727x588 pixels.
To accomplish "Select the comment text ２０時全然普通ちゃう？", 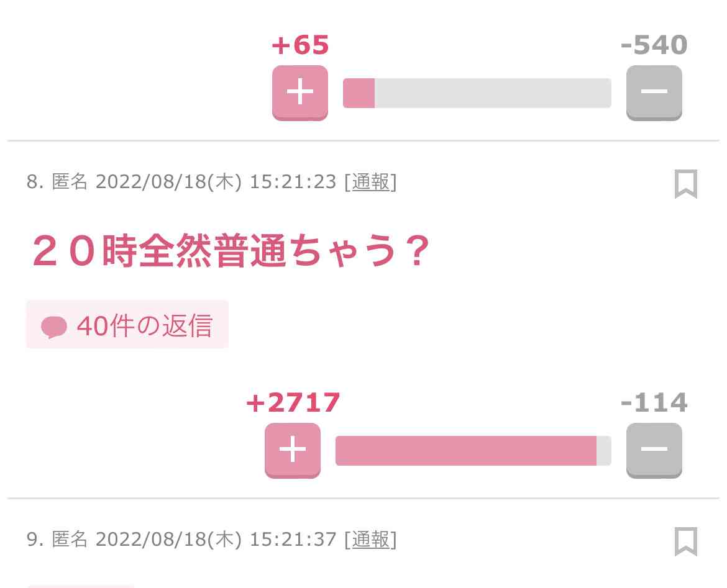I will (x=231, y=251).
